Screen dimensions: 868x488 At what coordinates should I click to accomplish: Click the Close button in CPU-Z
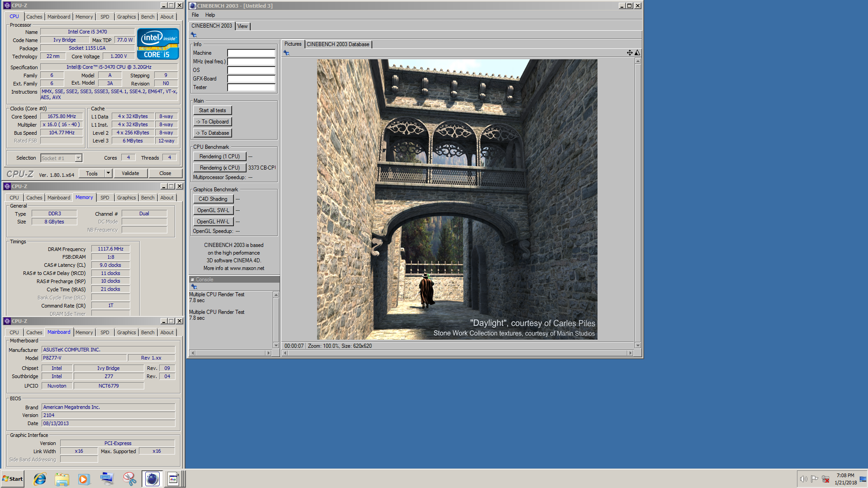[x=165, y=173]
